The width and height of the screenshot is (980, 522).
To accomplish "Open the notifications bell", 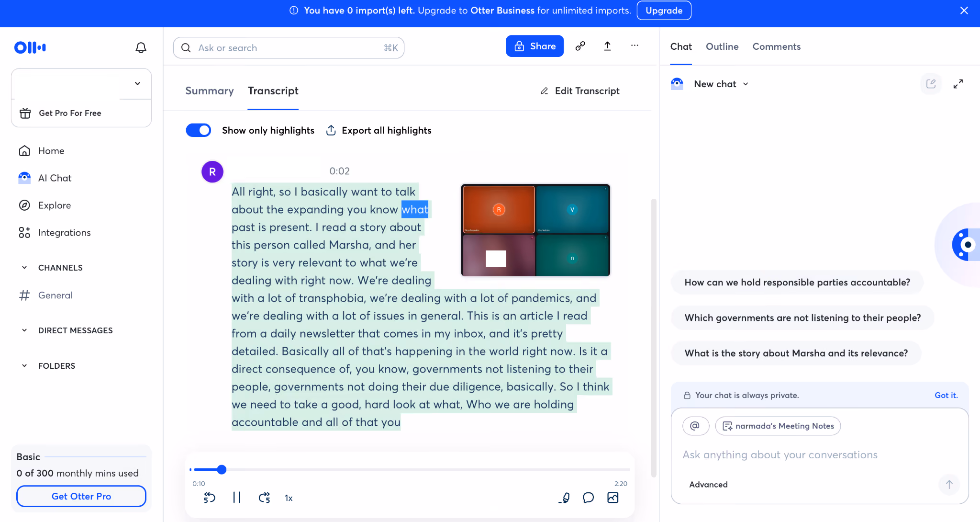I will click(141, 47).
